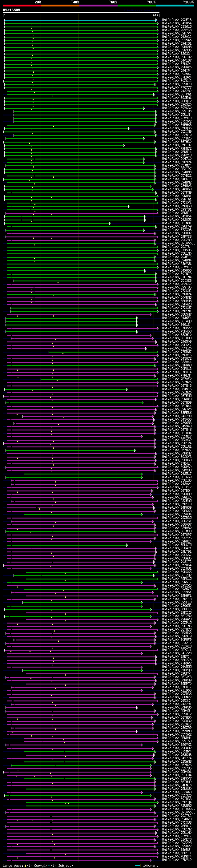Open hit label UniRef100_B9H7V4
This screenshot has width=197, height=868.
177,33
